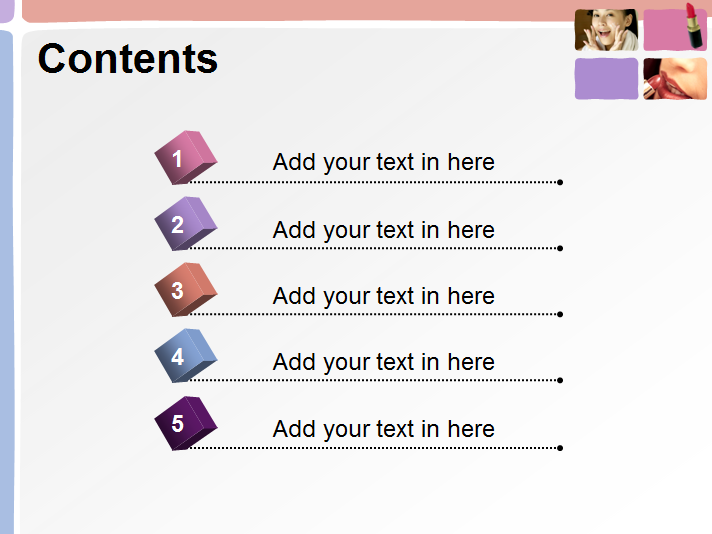Click the end dot of the third dotted line

tap(560, 314)
